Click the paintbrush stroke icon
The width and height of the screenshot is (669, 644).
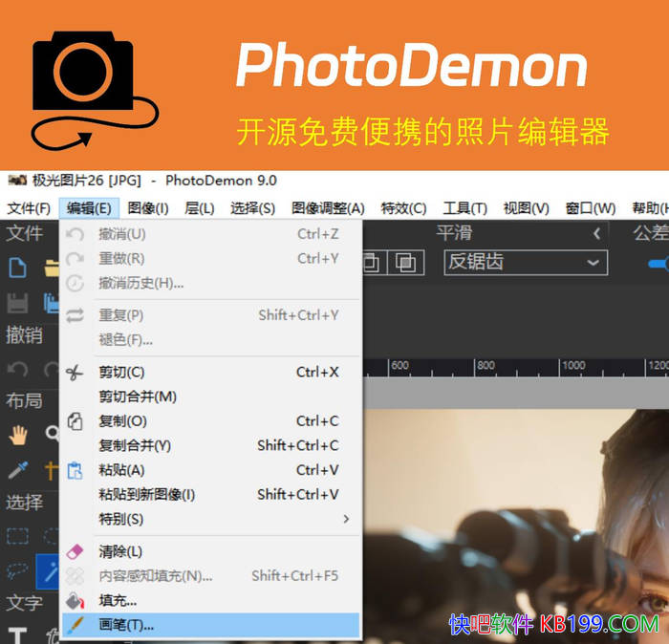click(76, 625)
